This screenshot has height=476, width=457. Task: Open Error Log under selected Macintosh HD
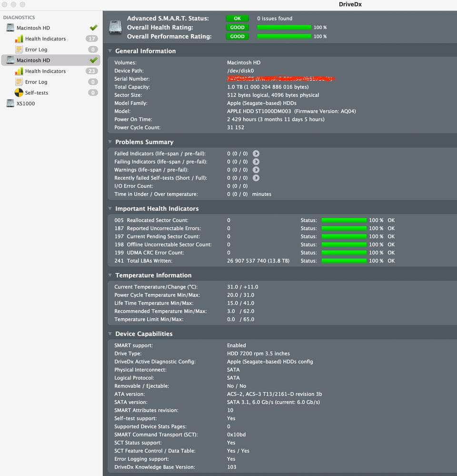coord(51,82)
